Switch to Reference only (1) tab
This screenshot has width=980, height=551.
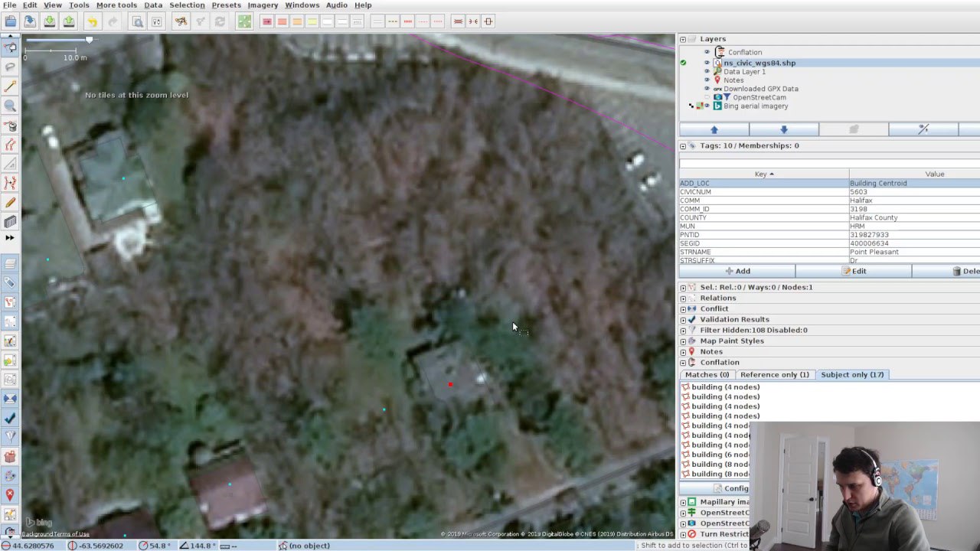(x=774, y=375)
